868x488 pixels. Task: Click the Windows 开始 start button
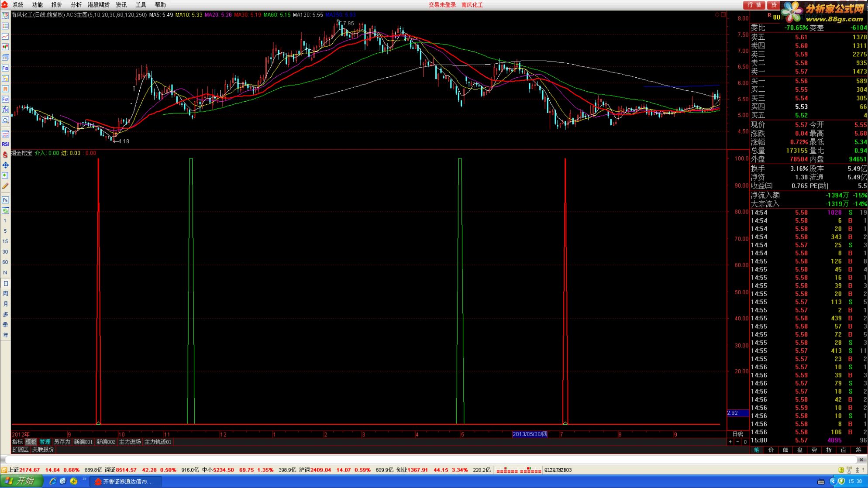(x=21, y=481)
